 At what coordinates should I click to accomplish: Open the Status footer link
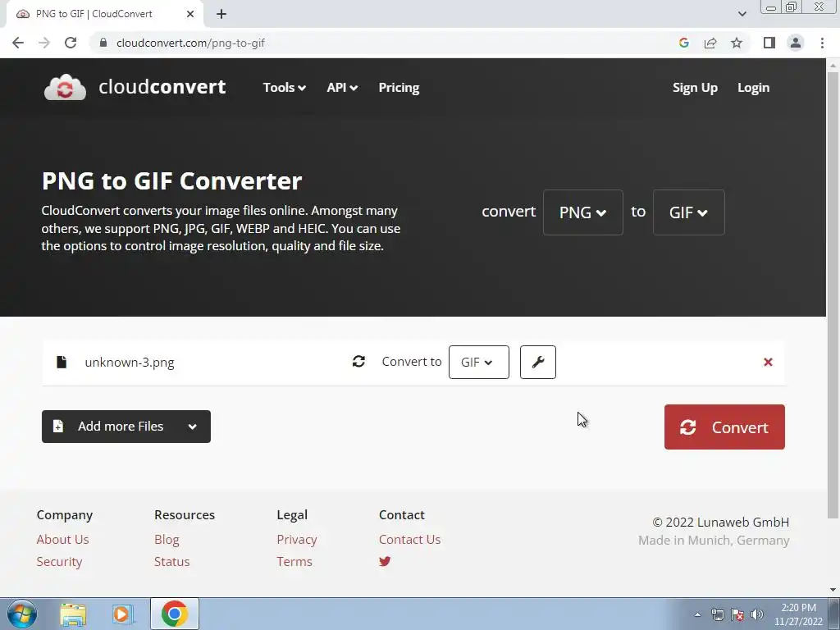(x=172, y=561)
